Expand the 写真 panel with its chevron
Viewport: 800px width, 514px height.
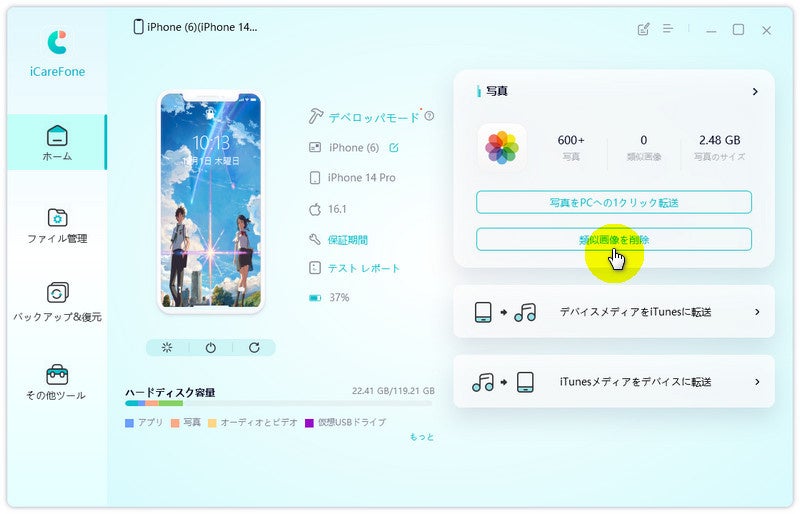coord(755,91)
